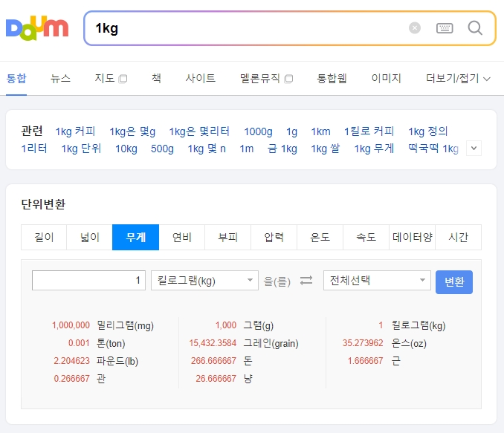
Task: Select the 통합 tab
Action: [16, 79]
